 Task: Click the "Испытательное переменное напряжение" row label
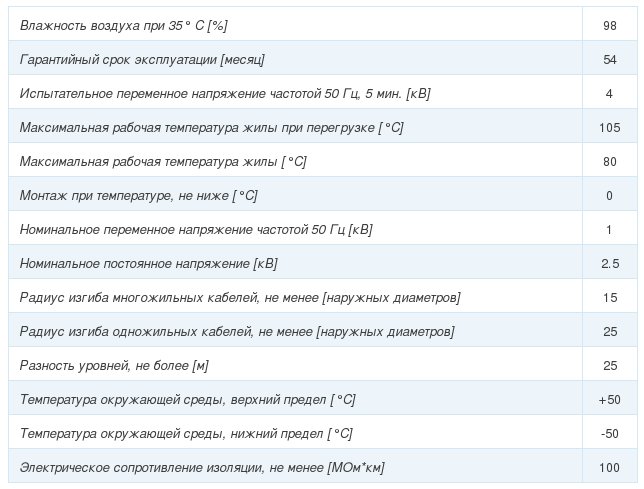click(x=225, y=94)
